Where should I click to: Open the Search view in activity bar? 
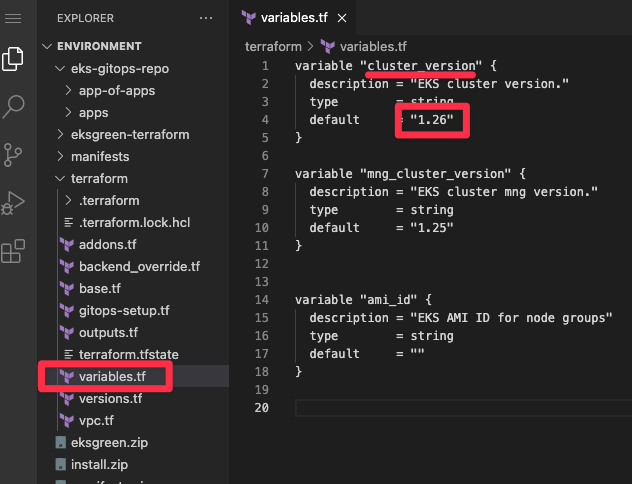pyautogui.click(x=13, y=106)
